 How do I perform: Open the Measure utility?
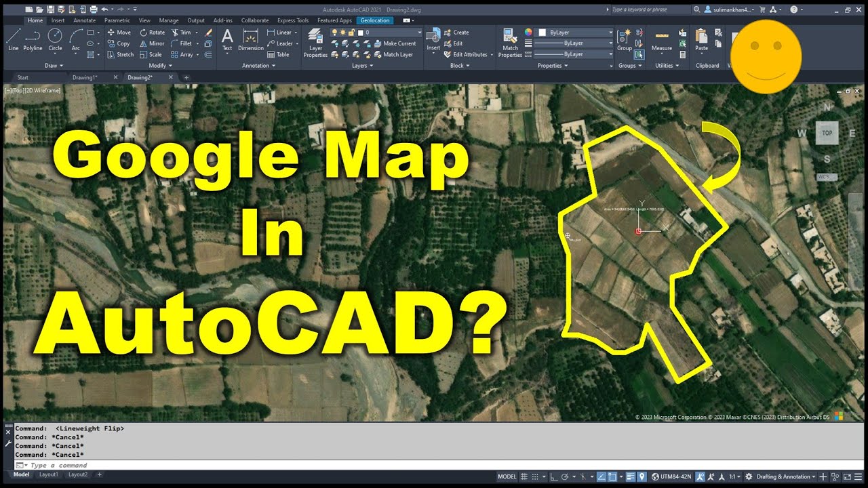coord(662,40)
